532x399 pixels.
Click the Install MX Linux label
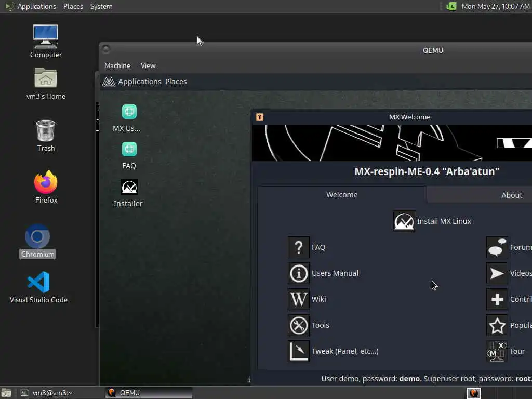pos(444,221)
